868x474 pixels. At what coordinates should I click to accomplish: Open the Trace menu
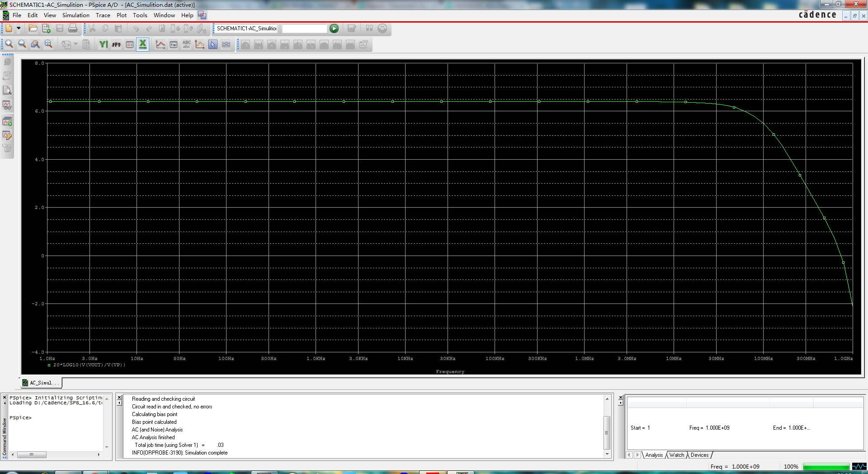coord(103,15)
